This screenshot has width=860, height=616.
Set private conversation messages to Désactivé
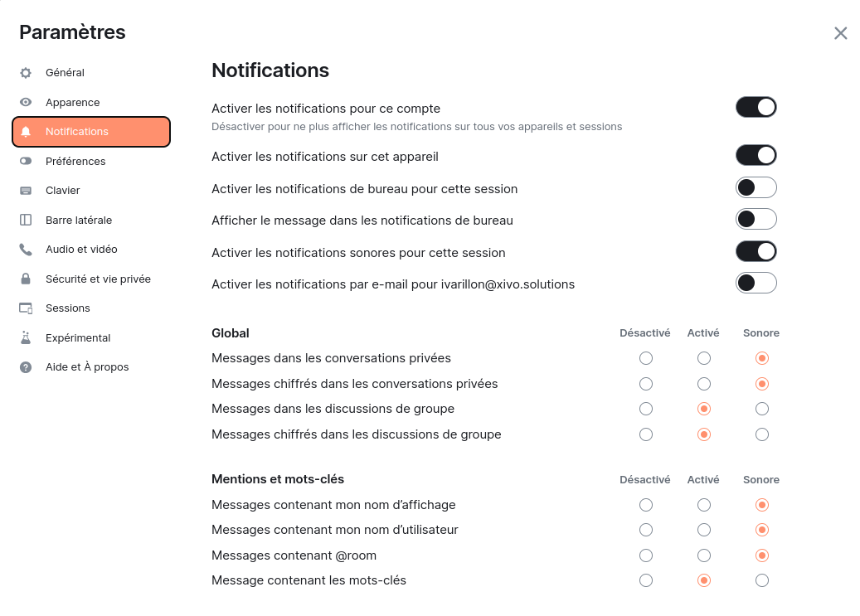coord(646,358)
